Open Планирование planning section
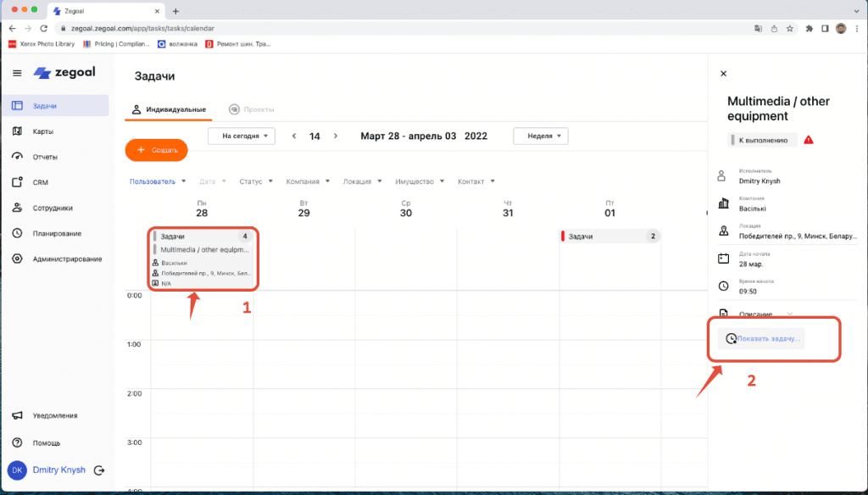868x495 pixels. [x=57, y=233]
